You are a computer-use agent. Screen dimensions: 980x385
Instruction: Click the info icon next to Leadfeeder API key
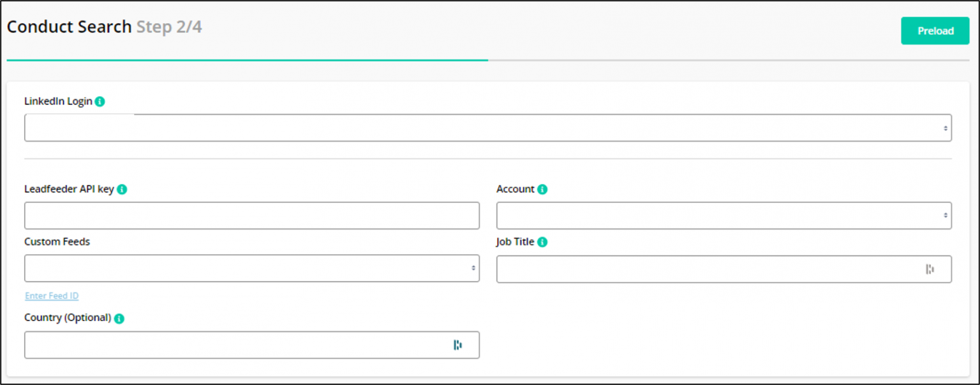click(x=123, y=189)
